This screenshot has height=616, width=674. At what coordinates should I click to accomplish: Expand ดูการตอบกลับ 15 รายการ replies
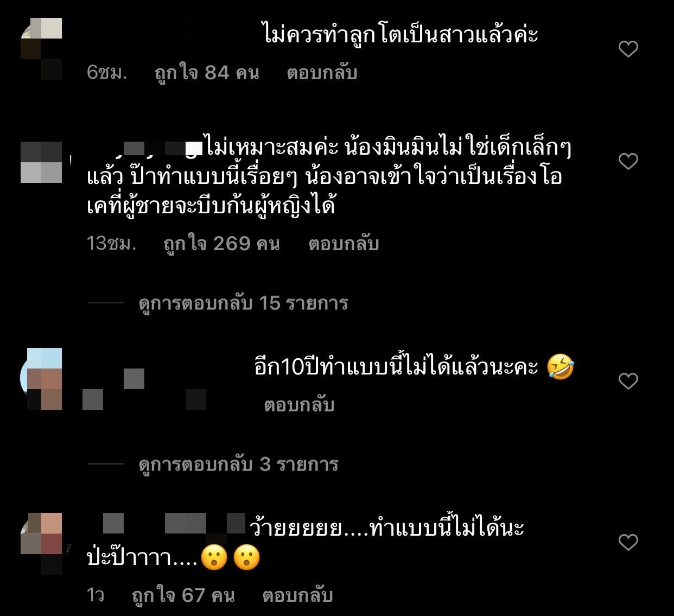click(243, 303)
